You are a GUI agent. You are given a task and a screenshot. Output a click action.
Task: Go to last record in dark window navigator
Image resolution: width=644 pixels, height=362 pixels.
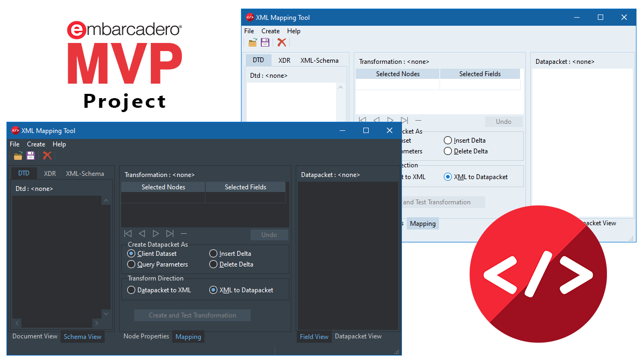170,234
